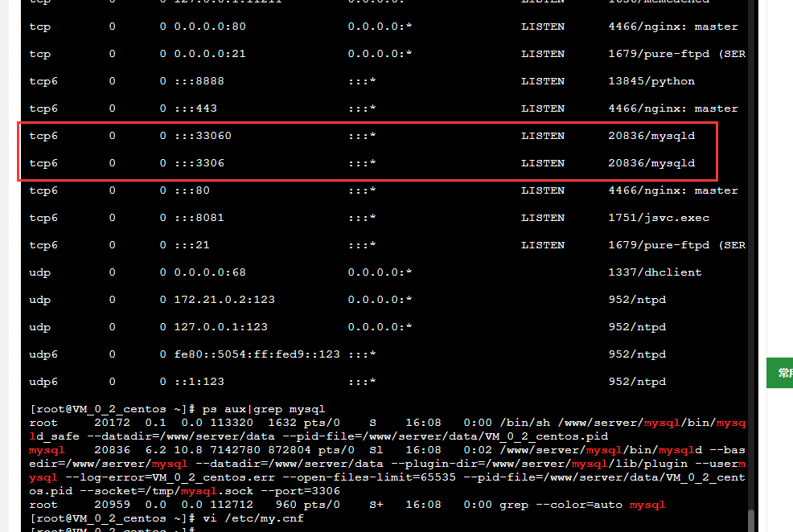Viewport: 793px width, 532px height.
Task: Click the 13845/python process entry
Action: click(651, 81)
